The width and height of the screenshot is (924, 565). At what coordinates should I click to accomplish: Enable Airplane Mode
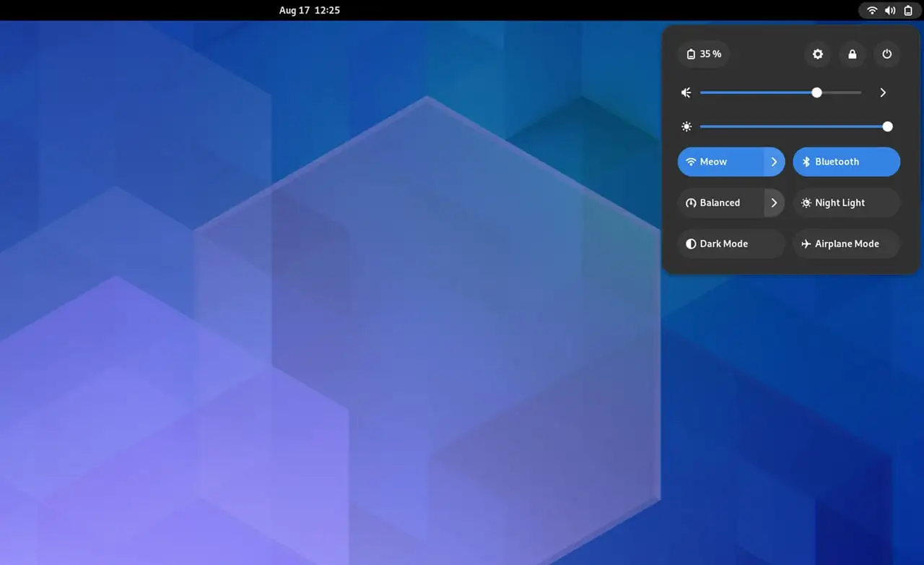(x=846, y=244)
